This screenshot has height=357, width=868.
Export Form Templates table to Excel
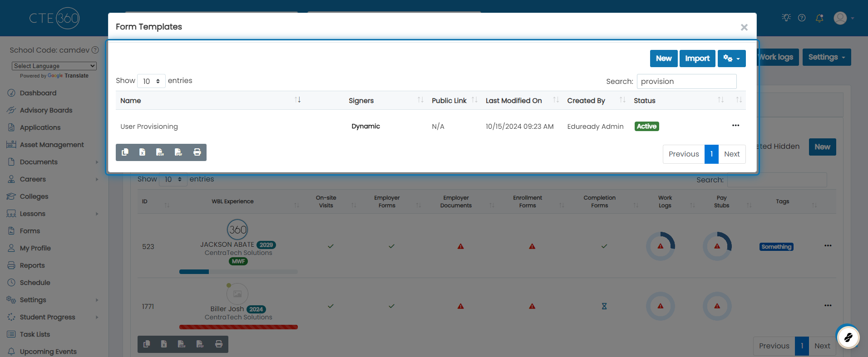point(143,152)
